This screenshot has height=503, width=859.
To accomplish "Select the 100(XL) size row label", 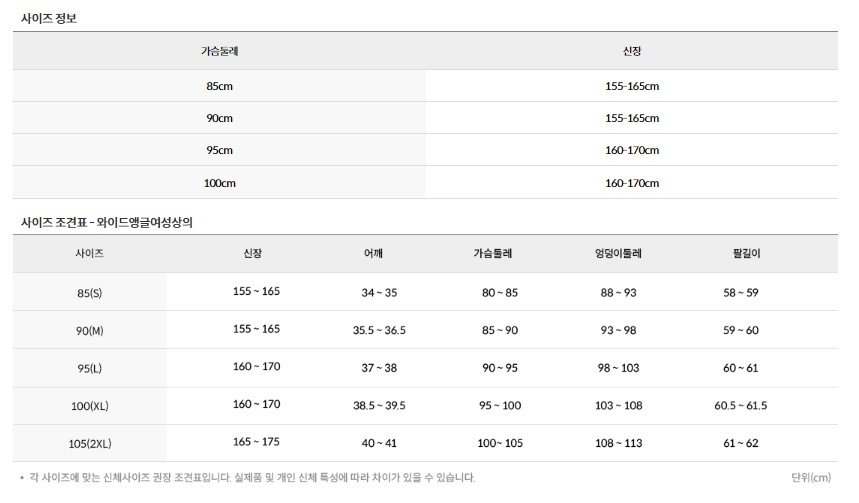I will pyautogui.click(x=89, y=406).
